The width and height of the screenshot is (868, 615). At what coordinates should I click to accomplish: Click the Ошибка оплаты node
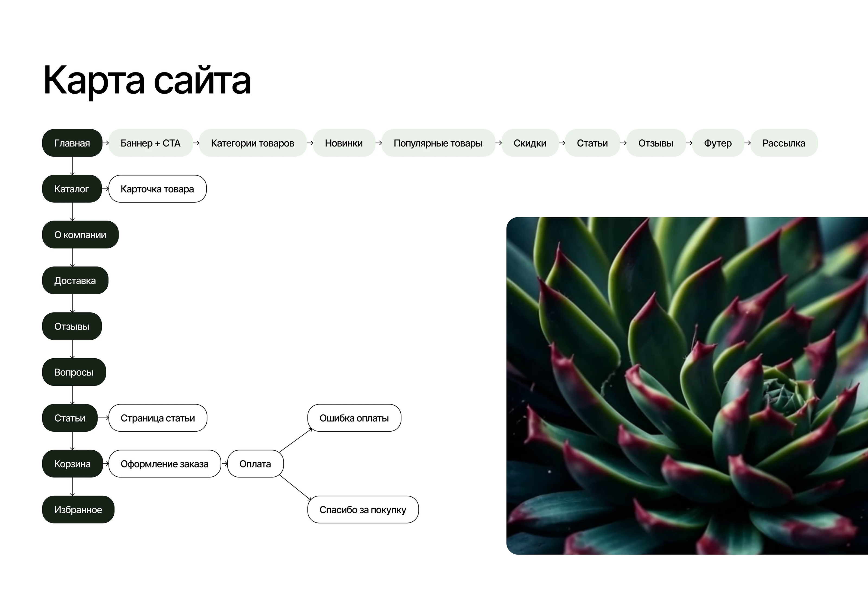[354, 418]
